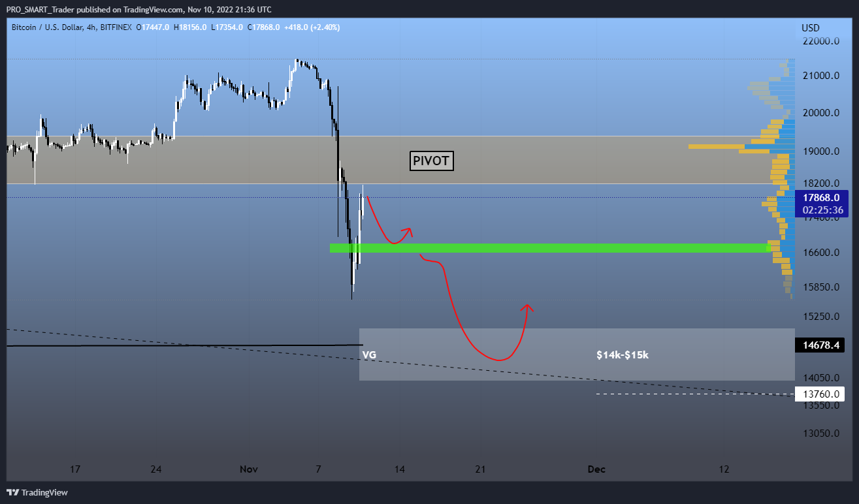The image size is (859, 504).
Task: Click the 17868.0 current price label
Action: click(x=821, y=197)
